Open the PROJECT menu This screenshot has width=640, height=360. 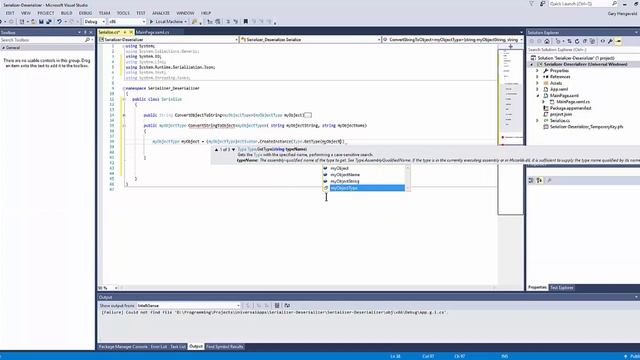coord(46,13)
